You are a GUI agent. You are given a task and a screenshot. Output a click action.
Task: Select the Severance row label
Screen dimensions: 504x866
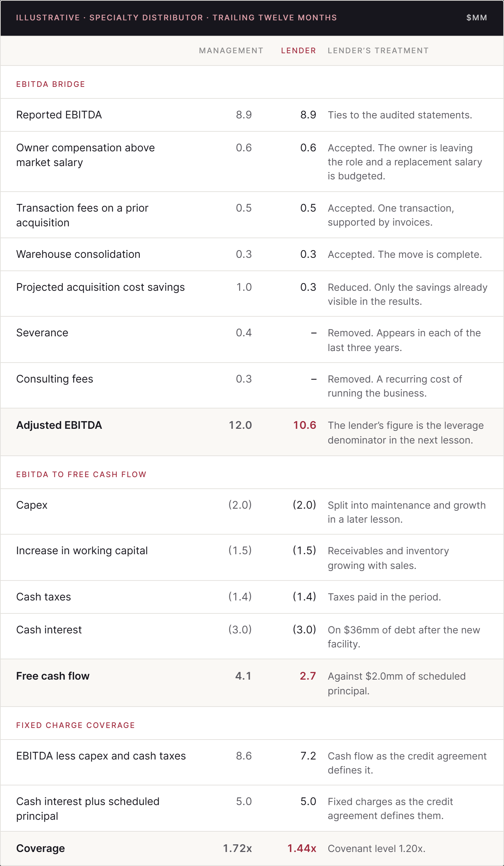[x=42, y=333]
